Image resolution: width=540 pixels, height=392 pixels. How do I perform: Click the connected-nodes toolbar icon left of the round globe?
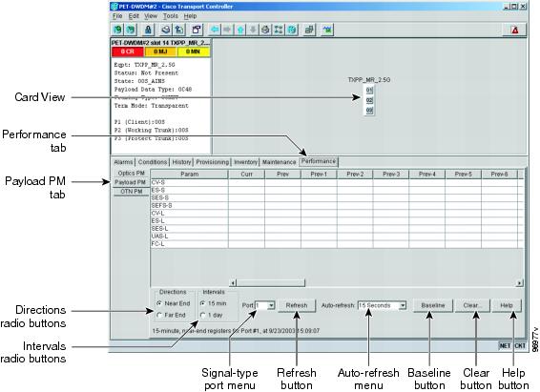(x=279, y=30)
